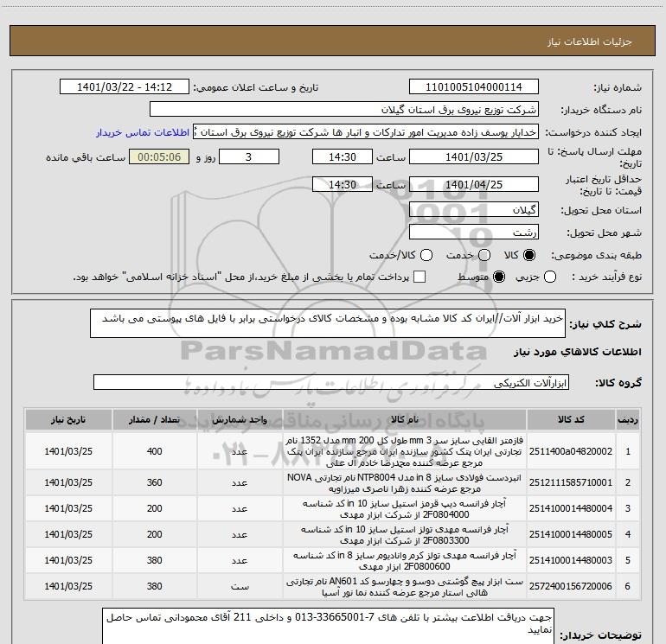This screenshot has width=666, height=644.
Task: Click the فازمتر القایی product name in row 1
Action: pos(405,451)
